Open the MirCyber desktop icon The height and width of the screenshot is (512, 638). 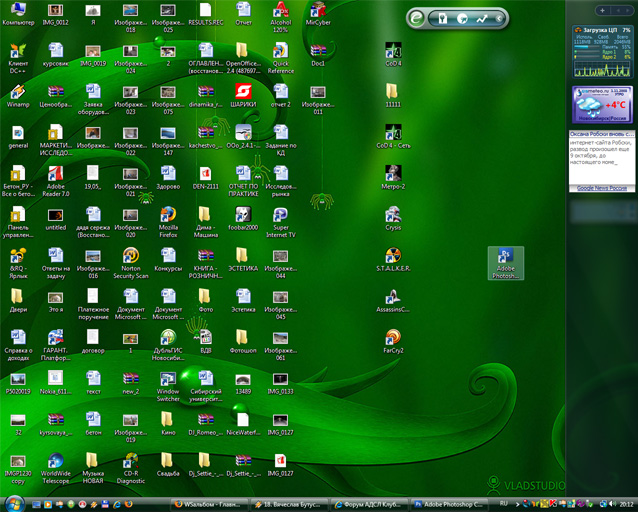pyautogui.click(x=318, y=14)
